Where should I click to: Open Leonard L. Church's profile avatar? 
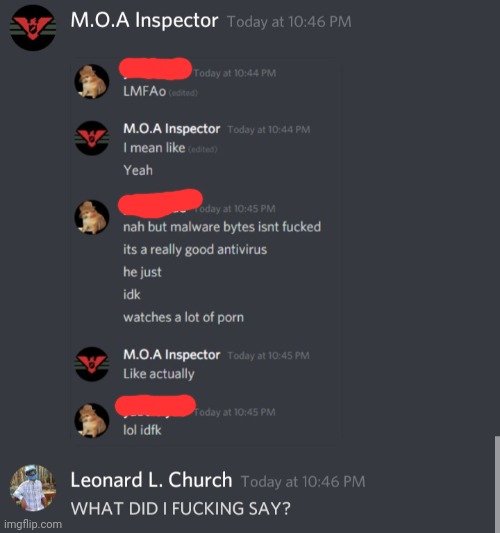pos(33,488)
